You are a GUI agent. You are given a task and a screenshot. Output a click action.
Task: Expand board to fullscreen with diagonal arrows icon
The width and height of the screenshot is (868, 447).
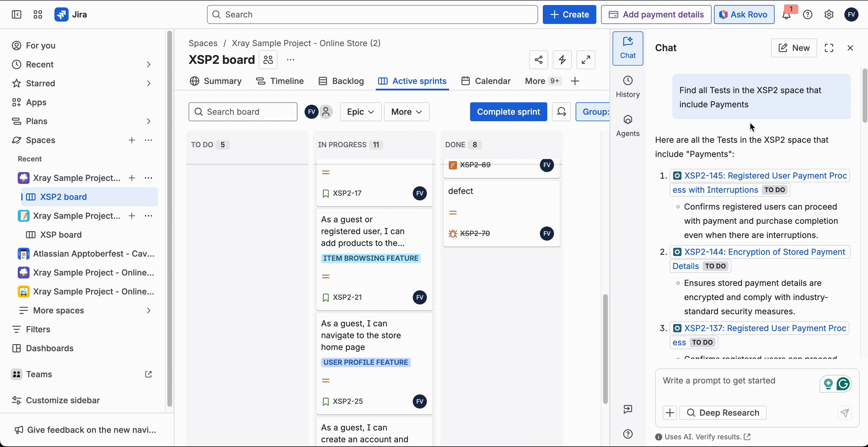click(x=586, y=60)
